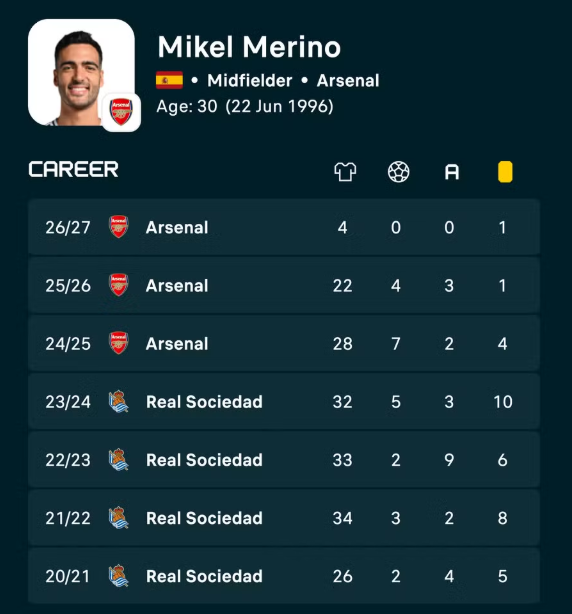The width and height of the screenshot is (572, 614).
Task: Click the appearances shirt icon column header
Action: click(345, 172)
